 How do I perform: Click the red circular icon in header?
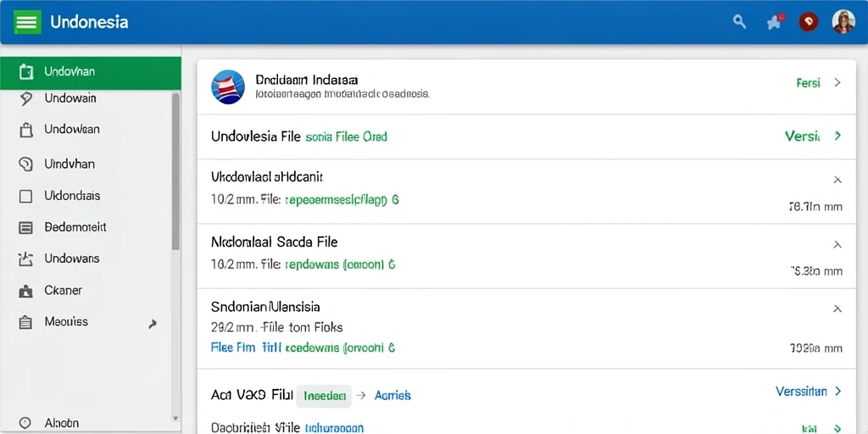point(809,21)
